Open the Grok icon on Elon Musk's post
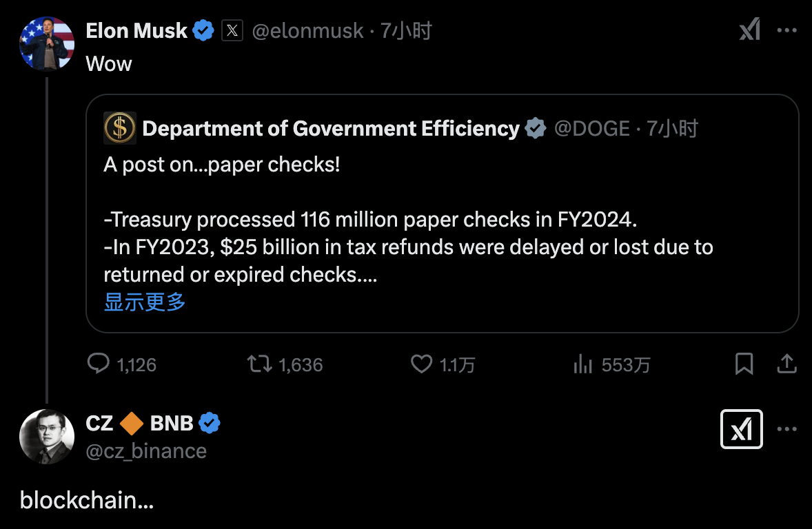The width and height of the screenshot is (812, 529). [749, 30]
